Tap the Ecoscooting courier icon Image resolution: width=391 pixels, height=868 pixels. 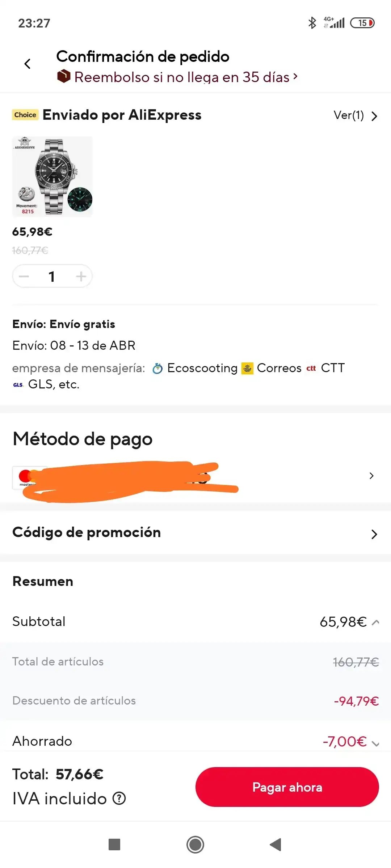(157, 369)
